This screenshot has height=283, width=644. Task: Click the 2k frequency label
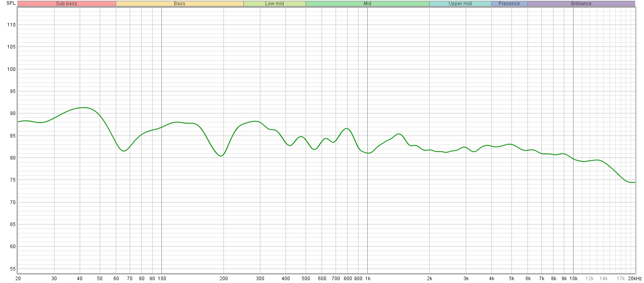tap(430, 279)
